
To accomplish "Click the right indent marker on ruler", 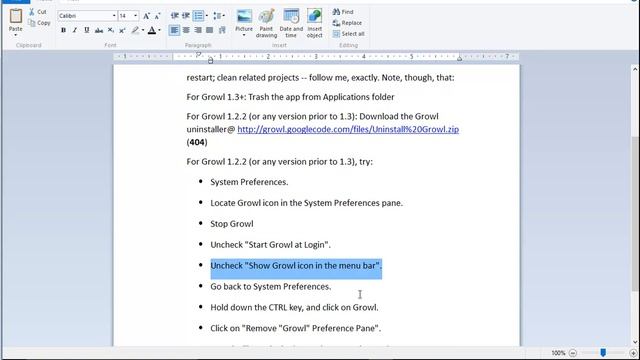I will point(459,58).
